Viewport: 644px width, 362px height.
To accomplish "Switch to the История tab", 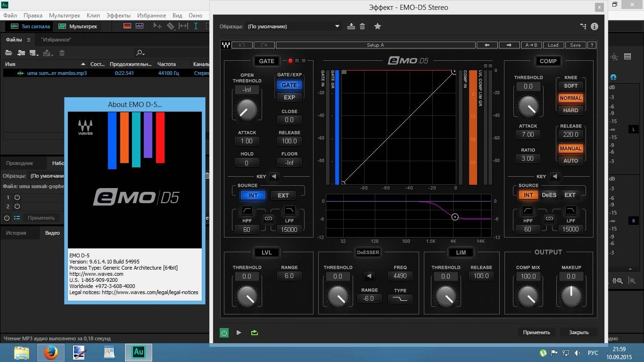I will 16,233.
